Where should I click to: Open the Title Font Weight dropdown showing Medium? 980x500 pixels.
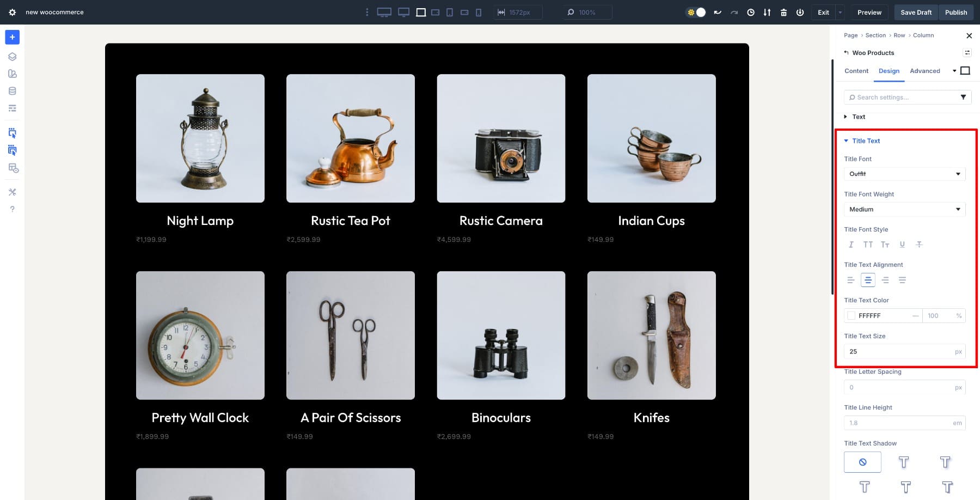click(904, 209)
